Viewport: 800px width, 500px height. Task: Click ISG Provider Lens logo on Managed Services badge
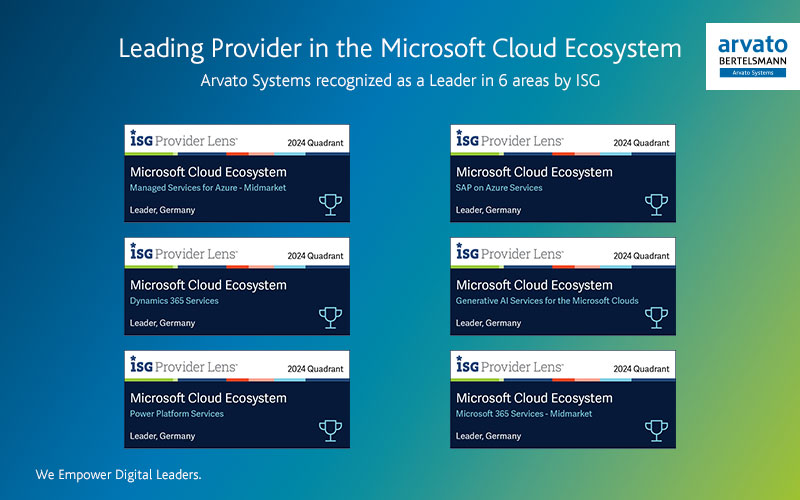pos(184,139)
